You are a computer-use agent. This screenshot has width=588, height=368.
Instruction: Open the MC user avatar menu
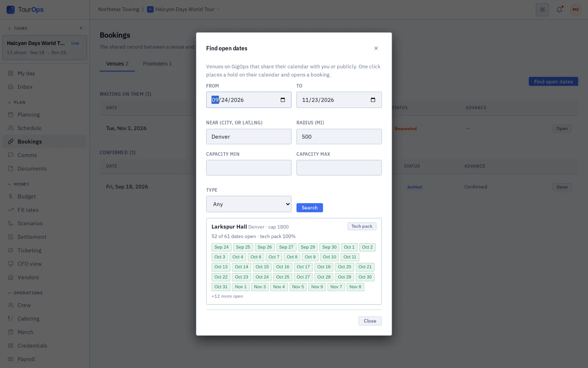pyautogui.click(x=576, y=10)
